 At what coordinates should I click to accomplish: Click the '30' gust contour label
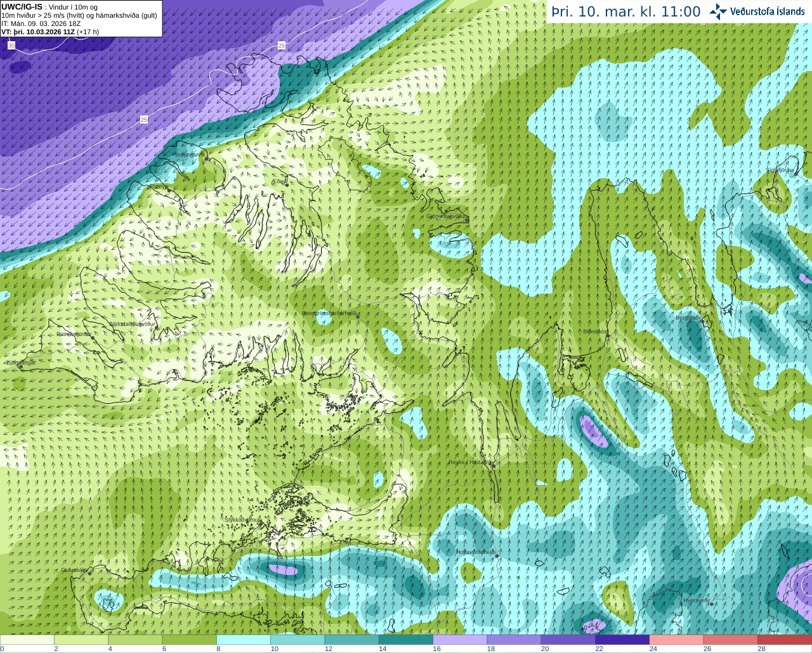click(x=11, y=46)
